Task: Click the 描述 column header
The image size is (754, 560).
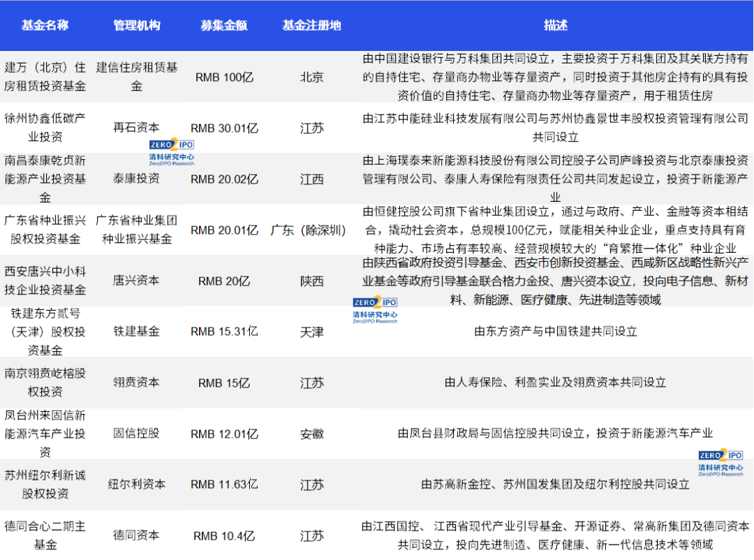Action: click(556, 25)
